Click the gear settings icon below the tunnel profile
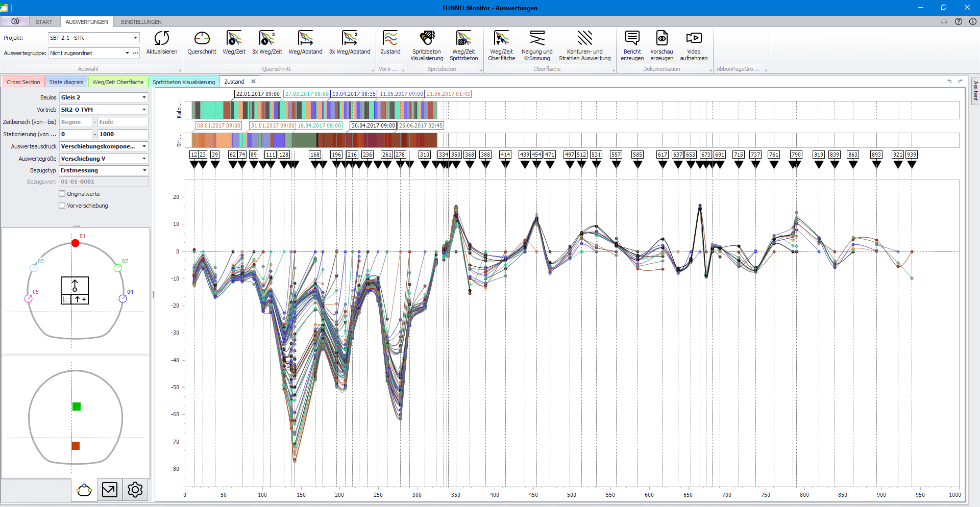 tap(135, 490)
